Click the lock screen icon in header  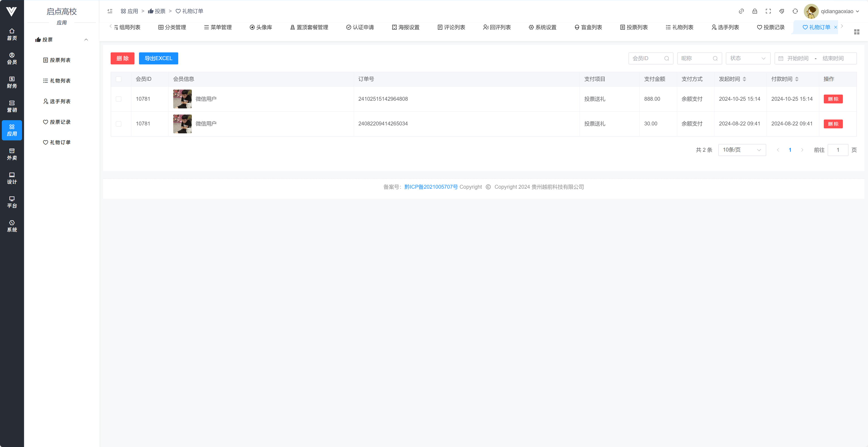(x=754, y=11)
